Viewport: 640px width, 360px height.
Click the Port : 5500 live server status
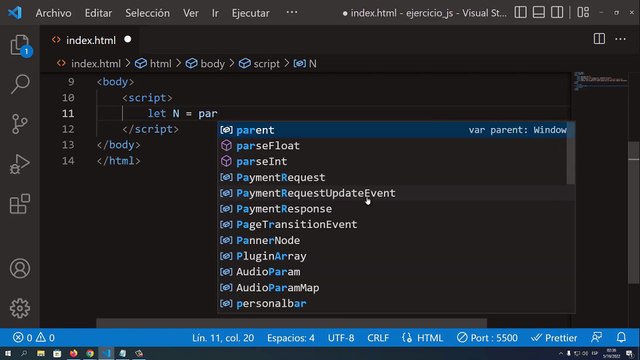click(487, 338)
